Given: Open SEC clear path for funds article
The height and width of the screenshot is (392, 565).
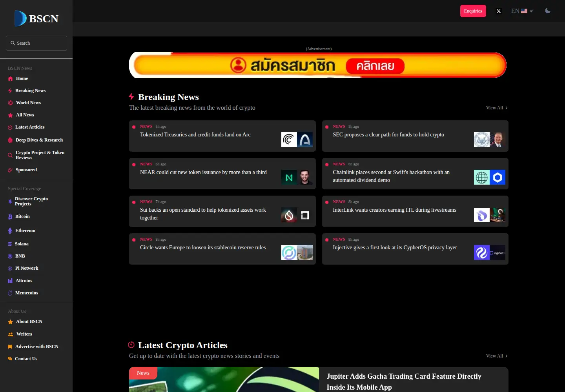Looking at the screenshot, I should pyautogui.click(x=415, y=136).
